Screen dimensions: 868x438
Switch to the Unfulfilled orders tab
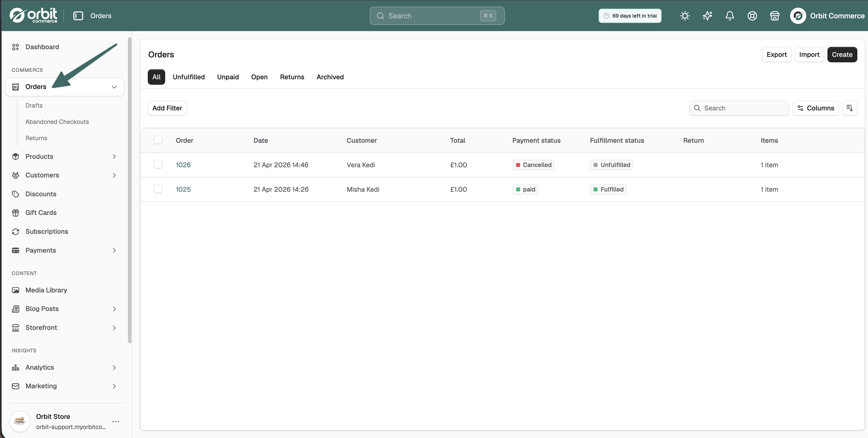(188, 77)
